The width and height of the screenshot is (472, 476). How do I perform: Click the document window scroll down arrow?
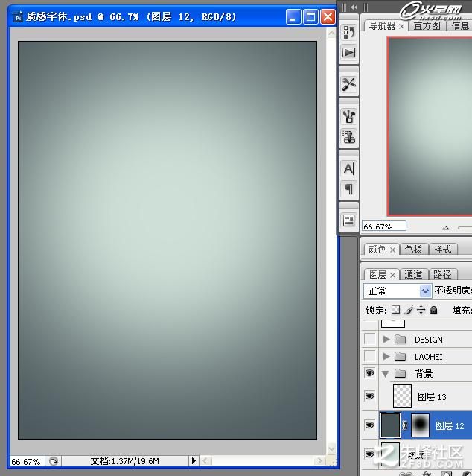click(x=331, y=448)
